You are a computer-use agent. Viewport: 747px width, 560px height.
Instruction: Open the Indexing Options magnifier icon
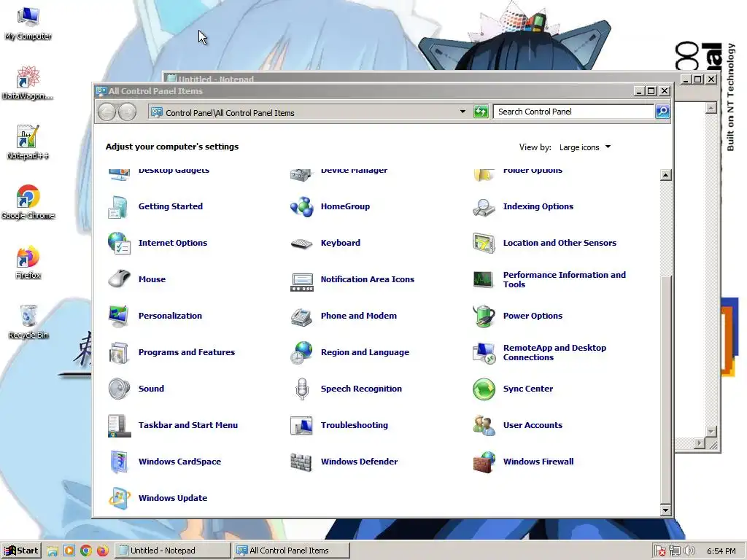click(x=484, y=206)
